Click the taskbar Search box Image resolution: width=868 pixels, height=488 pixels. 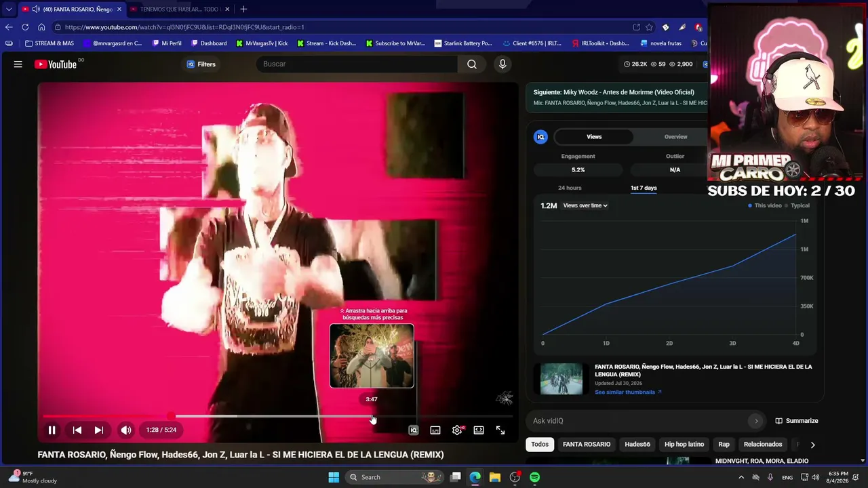[394, 477]
